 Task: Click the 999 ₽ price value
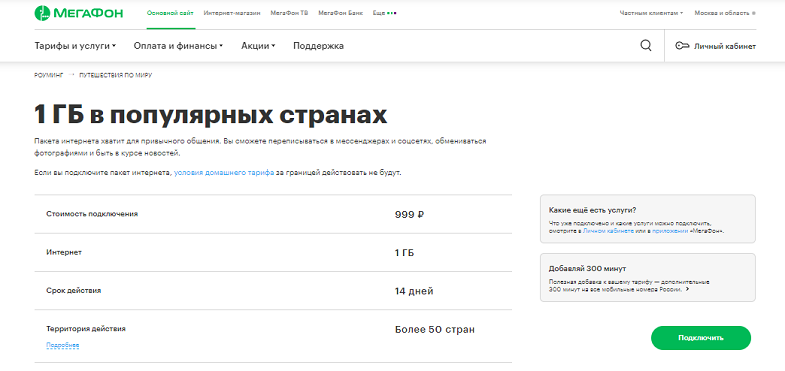pyautogui.click(x=410, y=214)
